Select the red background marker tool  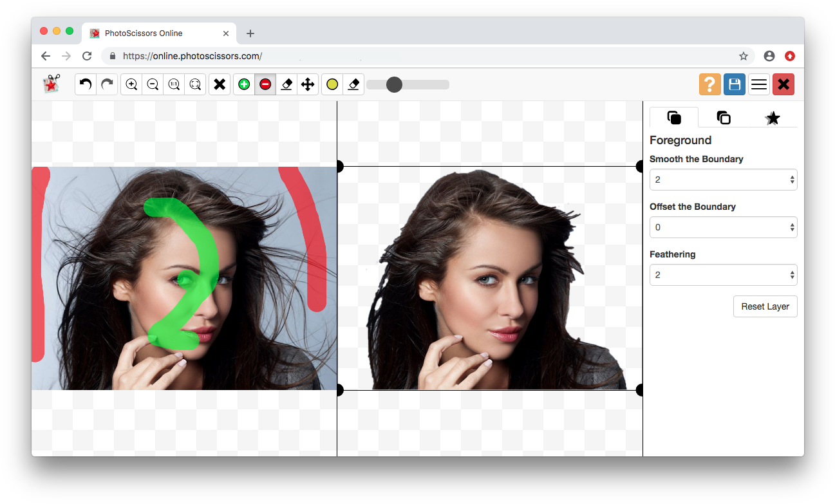265,84
